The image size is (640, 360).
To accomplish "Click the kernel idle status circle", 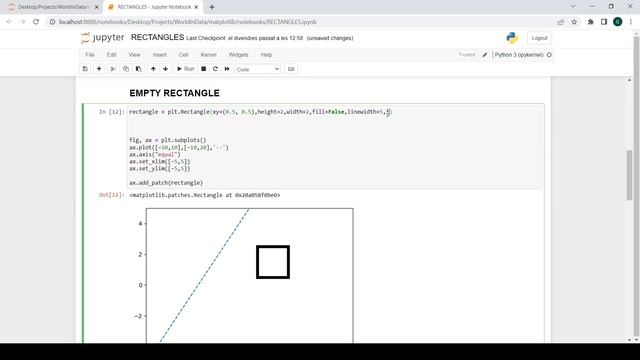I will click(549, 55).
